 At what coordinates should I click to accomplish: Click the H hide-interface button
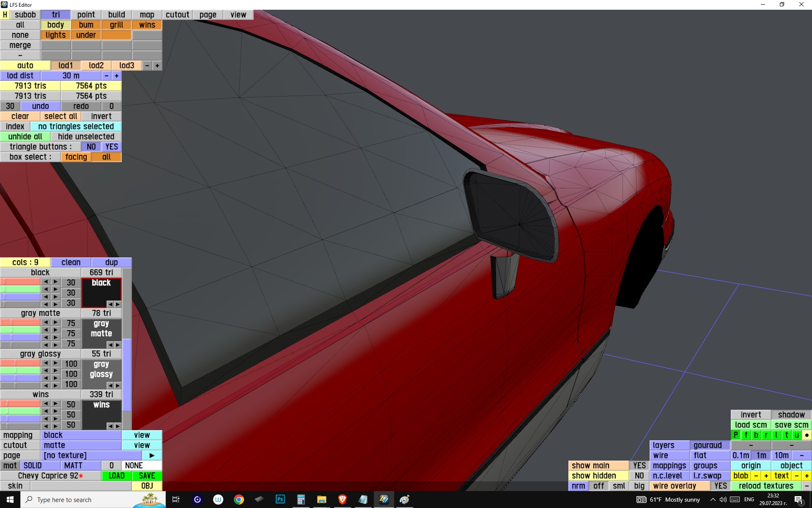(5, 15)
